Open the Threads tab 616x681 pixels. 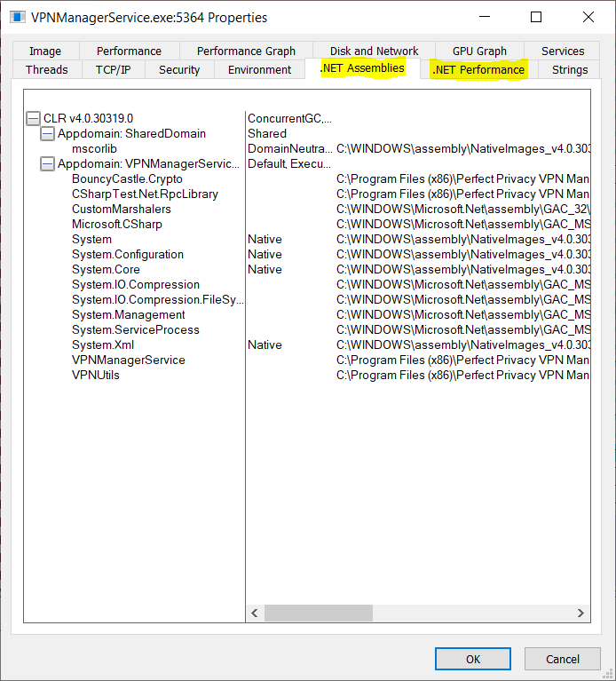(x=47, y=69)
